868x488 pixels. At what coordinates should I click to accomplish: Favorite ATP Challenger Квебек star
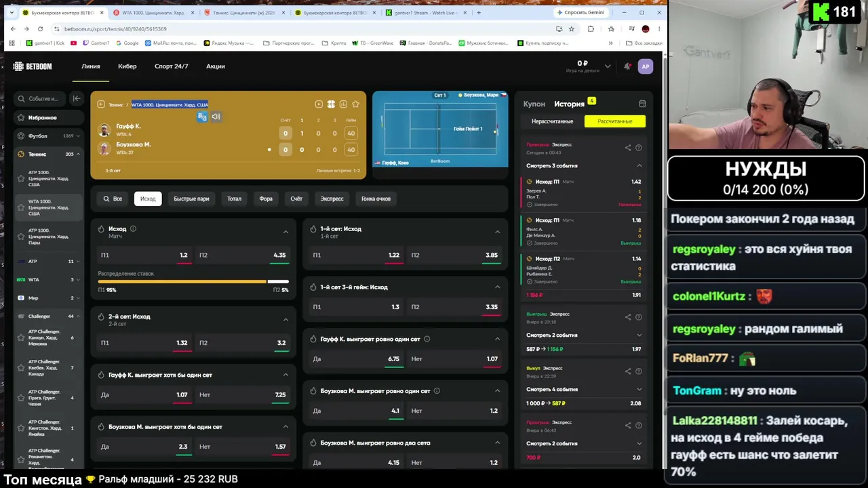point(20,367)
